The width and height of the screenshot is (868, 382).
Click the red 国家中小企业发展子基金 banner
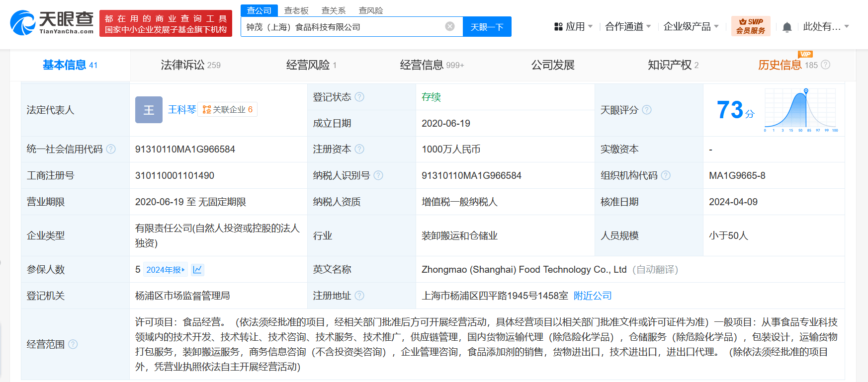166,23
